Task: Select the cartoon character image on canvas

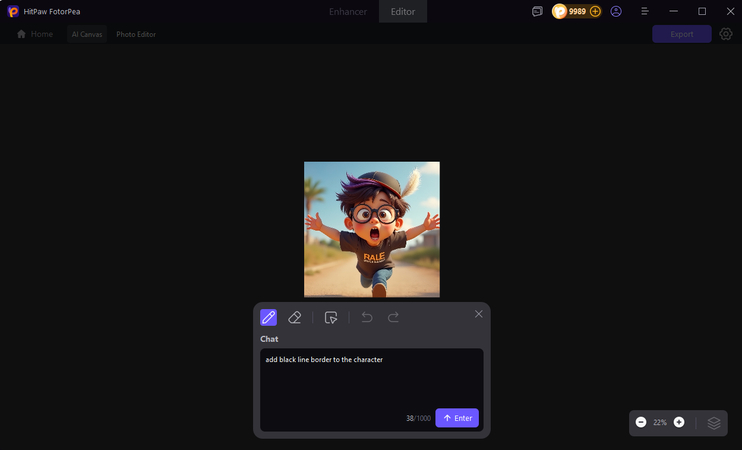Action: 371,229
